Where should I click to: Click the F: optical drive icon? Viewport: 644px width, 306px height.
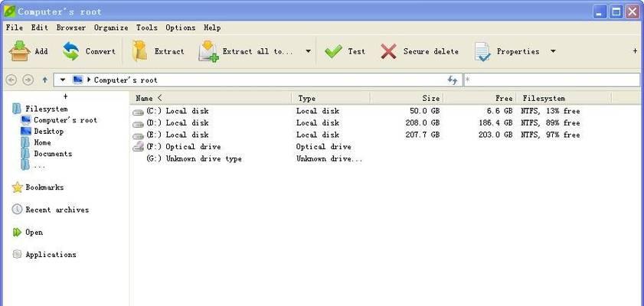click(139, 146)
